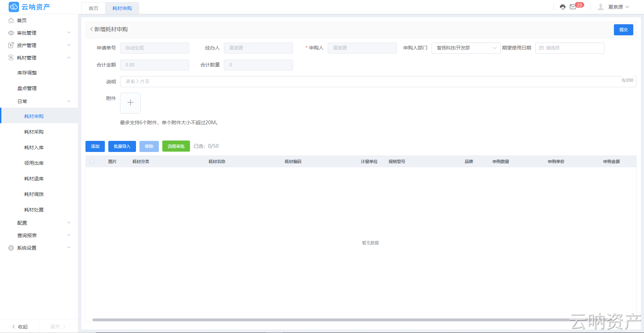Click the 批量导入 button

coord(122,146)
